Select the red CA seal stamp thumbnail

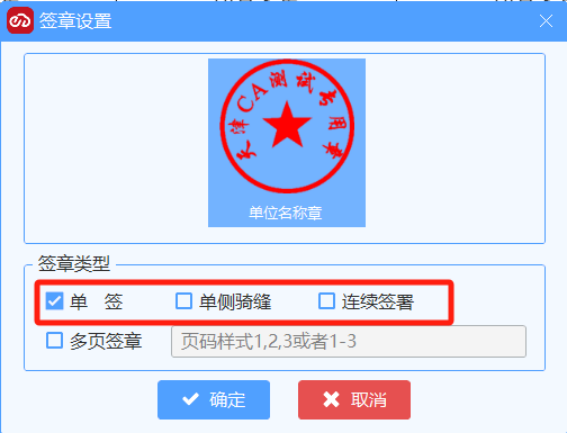coord(287,143)
